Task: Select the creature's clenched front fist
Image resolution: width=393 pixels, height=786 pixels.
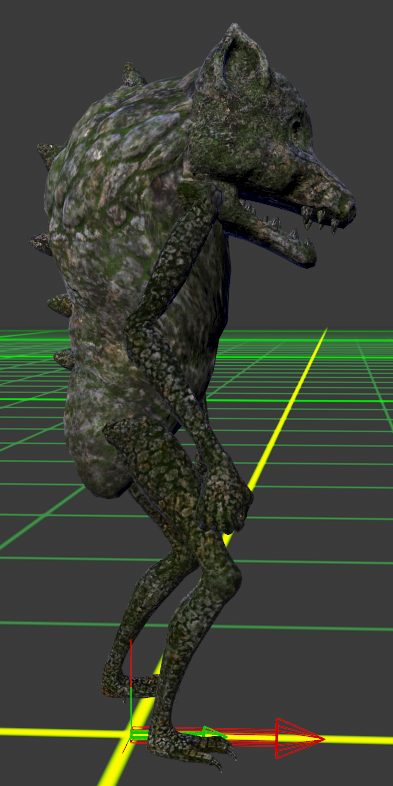Action: [x=227, y=501]
